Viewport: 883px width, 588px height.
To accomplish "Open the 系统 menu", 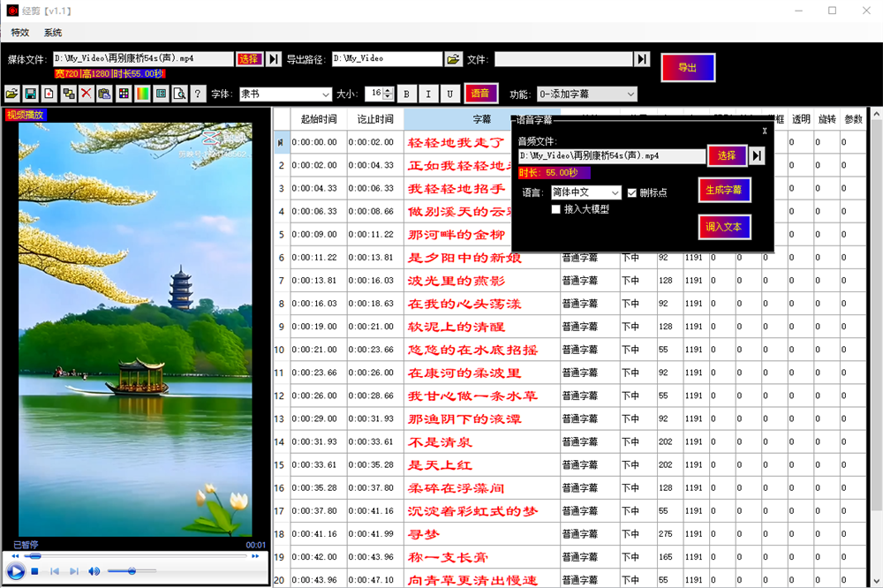I will coord(53,33).
